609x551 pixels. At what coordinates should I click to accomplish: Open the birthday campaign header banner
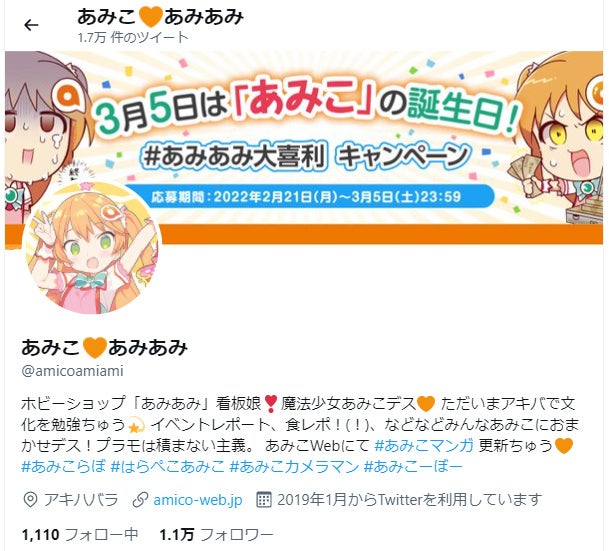(x=304, y=148)
